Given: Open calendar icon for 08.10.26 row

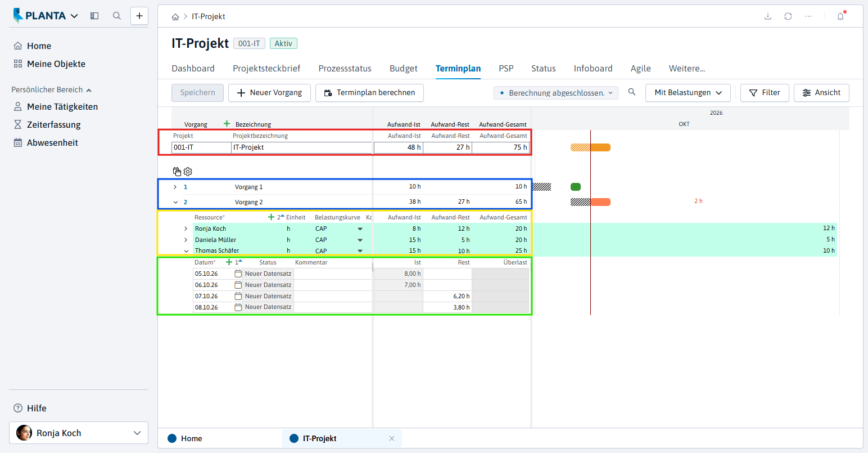Looking at the screenshot, I should coord(238,307).
